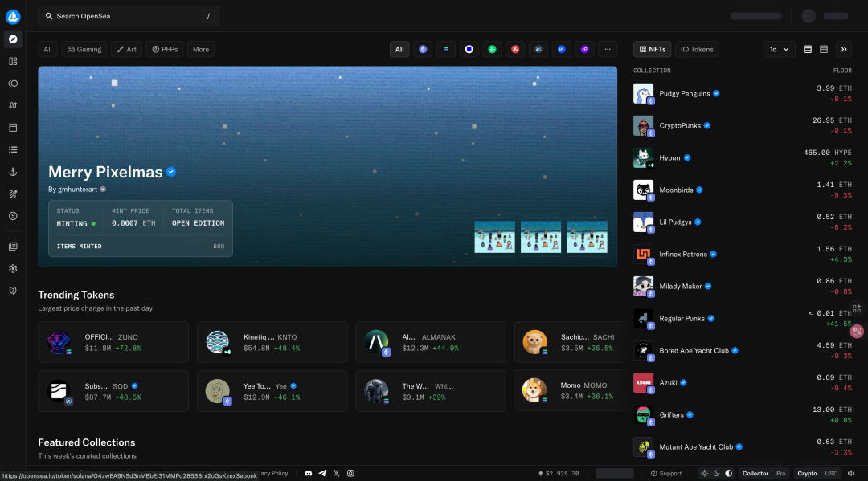Open the X (Twitter) link in footer
868x481 pixels.
(337, 473)
